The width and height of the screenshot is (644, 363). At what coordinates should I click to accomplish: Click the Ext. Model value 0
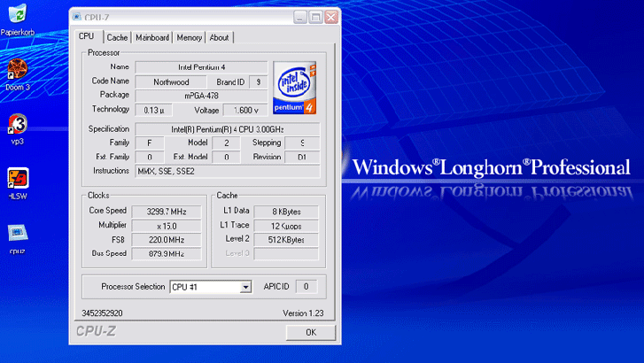coord(226,157)
